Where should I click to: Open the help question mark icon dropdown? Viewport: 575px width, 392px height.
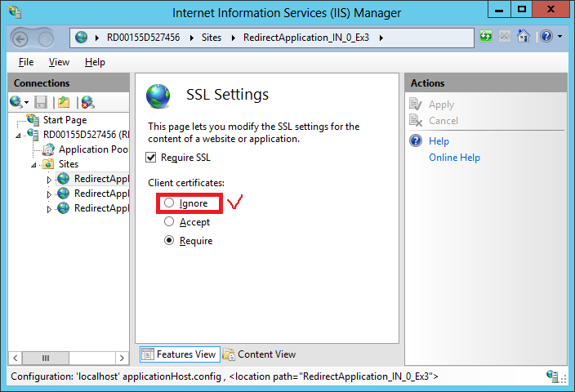pyautogui.click(x=549, y=37)
